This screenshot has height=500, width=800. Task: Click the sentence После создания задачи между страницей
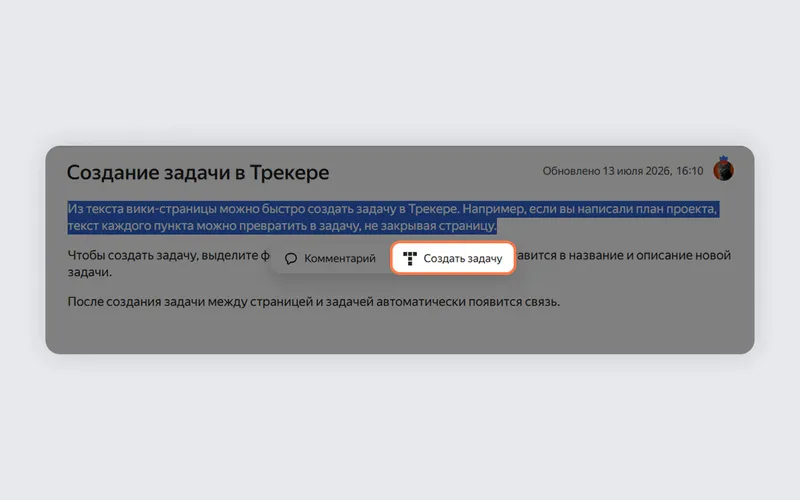[314, 302]
